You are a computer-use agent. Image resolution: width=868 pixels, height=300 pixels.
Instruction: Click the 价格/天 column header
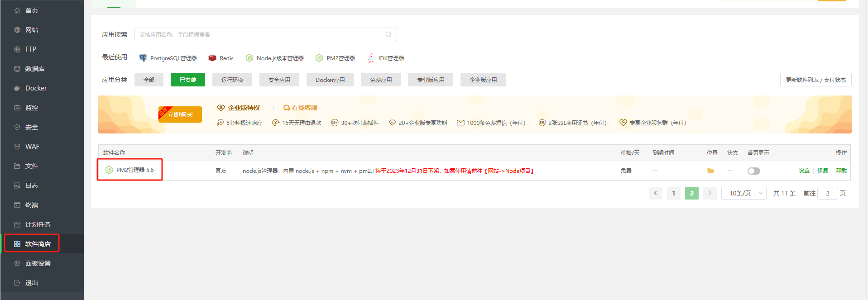(630, 153)
